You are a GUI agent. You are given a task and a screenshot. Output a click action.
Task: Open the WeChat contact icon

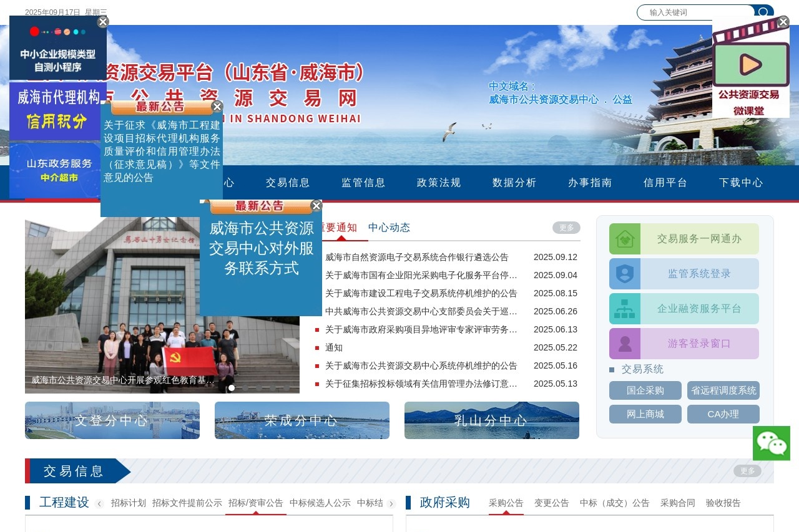772,443
